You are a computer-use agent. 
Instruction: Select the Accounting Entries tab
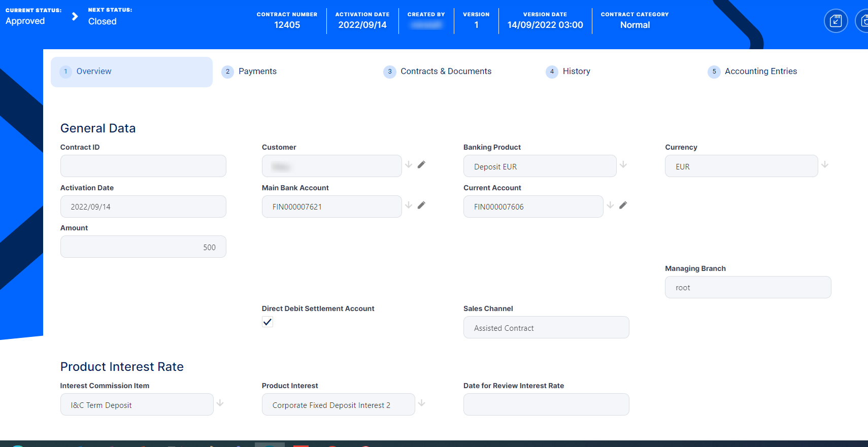click(760, 72)
